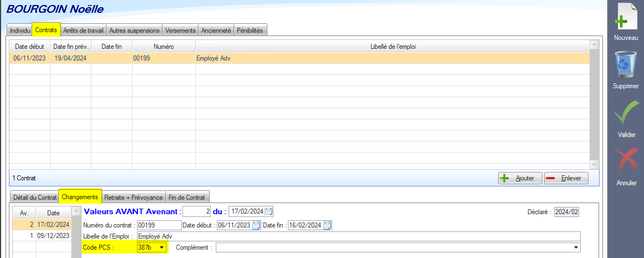Select avenant 2 dated 17/02/2024
This screenshot has height=258, width=644.
tap(42, 225)
